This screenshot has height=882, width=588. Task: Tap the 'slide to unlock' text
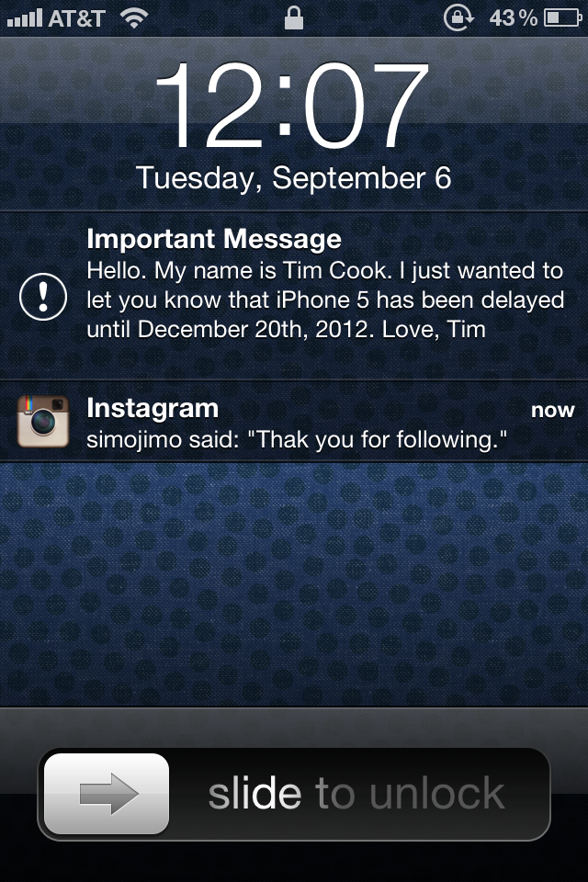[x=356, y=793]
